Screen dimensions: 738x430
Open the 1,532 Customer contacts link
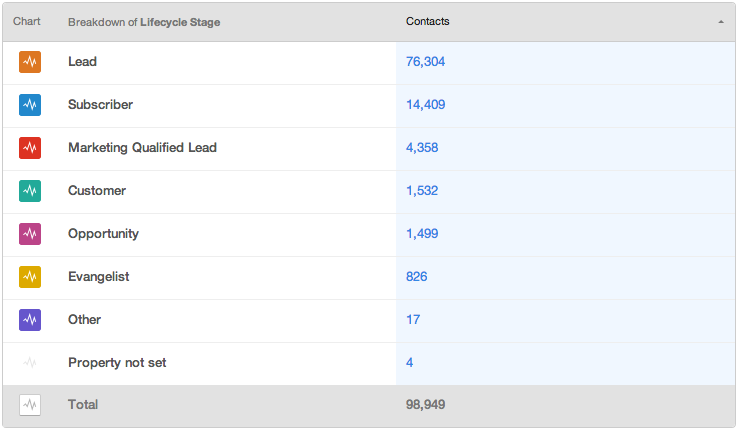pyautogui.click(x=422, y=191)
